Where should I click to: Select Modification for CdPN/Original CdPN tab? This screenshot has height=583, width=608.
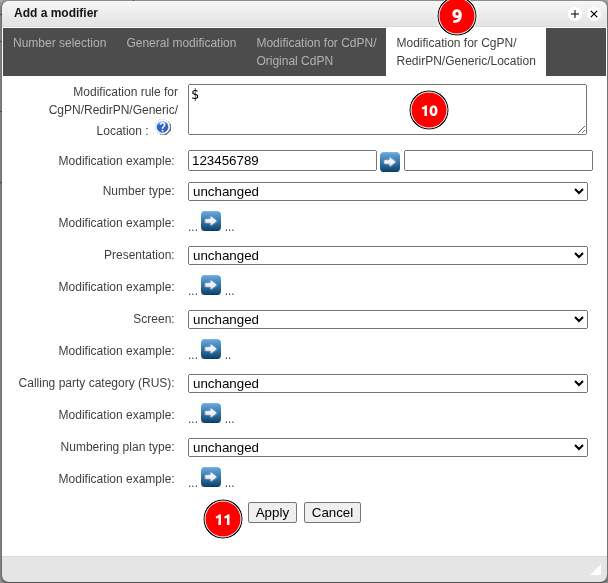click(x=315, y=52)
